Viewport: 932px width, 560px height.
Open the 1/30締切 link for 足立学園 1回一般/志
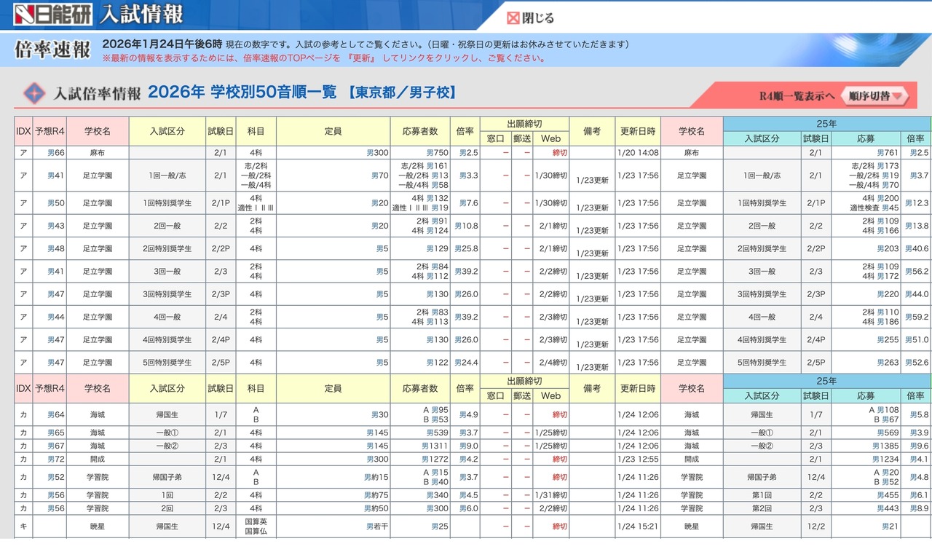click(x=551, y=175)
